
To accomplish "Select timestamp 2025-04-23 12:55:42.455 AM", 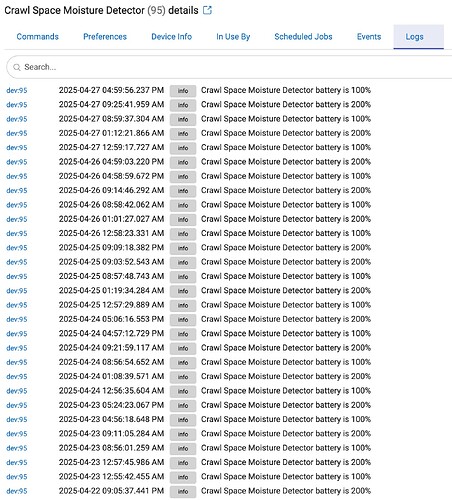I will (x=111, y=477).
